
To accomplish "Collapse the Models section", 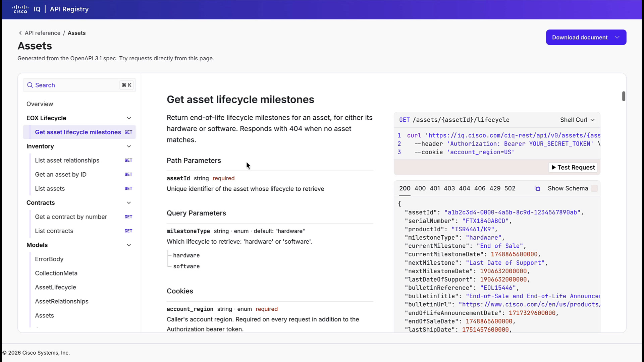I will tap(129, 245).
